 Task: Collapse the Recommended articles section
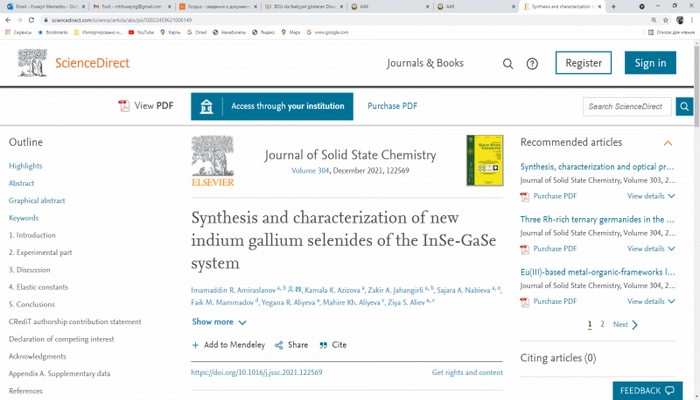click(x=668, y=143)
